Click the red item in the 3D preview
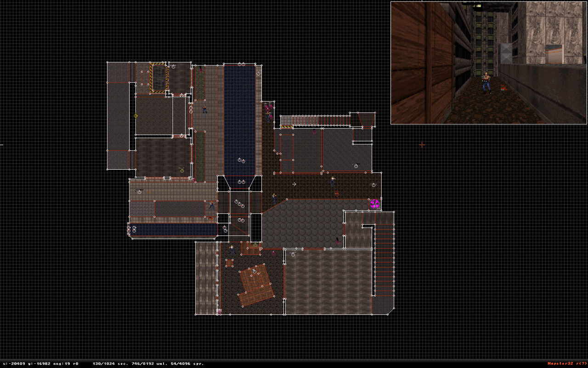Screen dimensions: 588x368 pyautogui.click(x=503, y=87)
